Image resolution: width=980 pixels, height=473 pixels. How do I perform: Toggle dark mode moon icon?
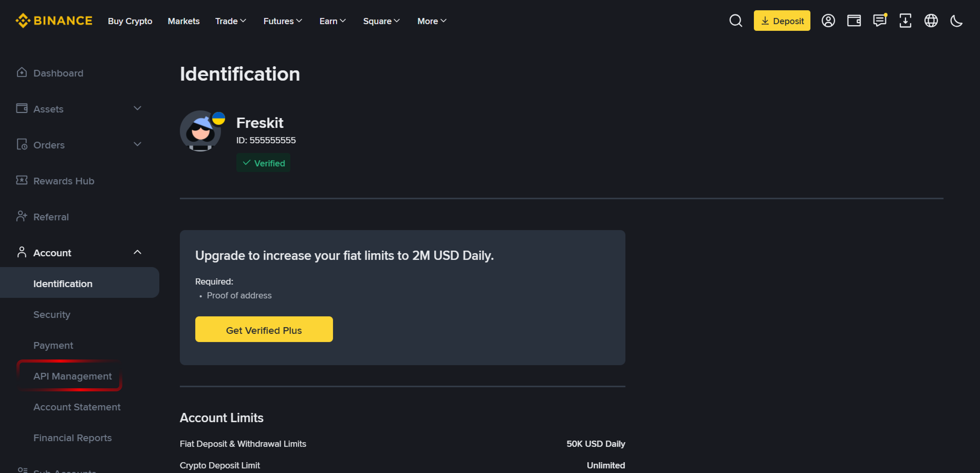click(x=956, y=21)
